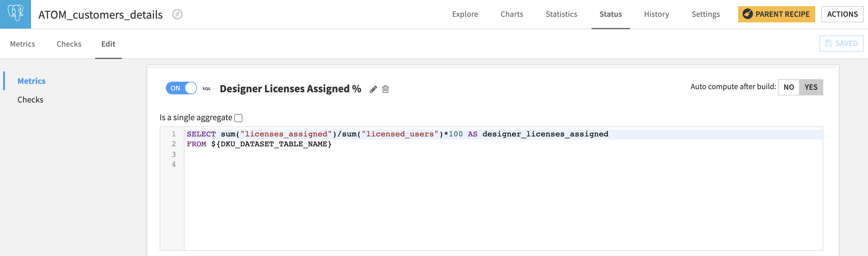Click the compass icon beside dataset name
This screenshot has height=256, width=868.
177,15
